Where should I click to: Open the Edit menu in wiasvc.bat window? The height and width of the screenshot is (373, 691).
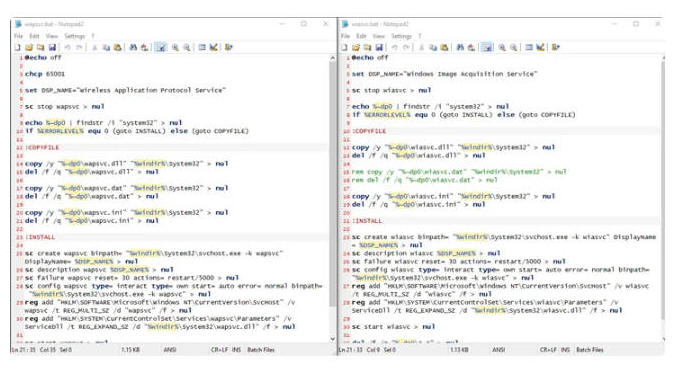click(x=361, y=36)
